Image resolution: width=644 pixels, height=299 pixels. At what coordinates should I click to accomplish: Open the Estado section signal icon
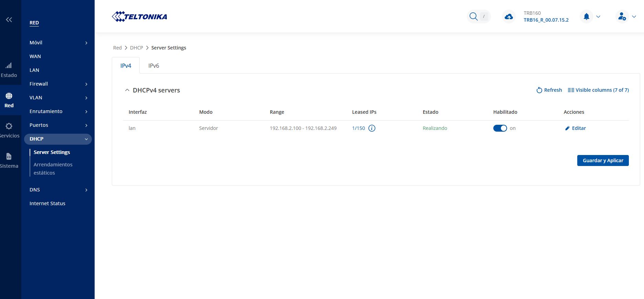pyautogui.click(x=9, y=66)
